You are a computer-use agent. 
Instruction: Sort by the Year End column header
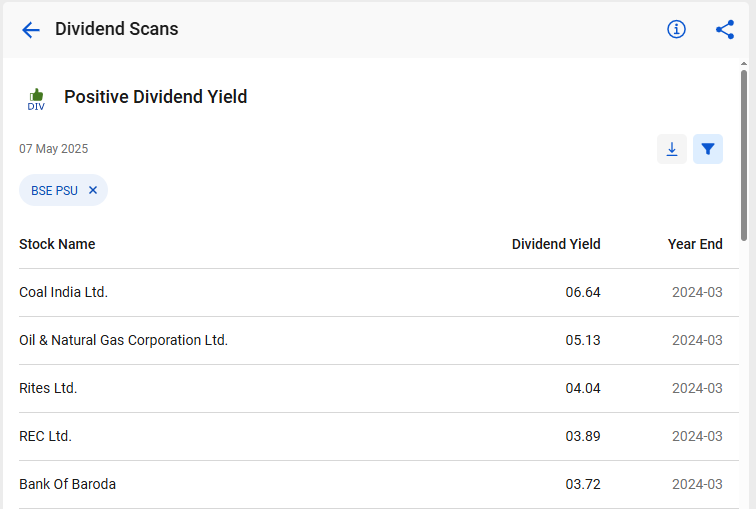coord(695,244)
